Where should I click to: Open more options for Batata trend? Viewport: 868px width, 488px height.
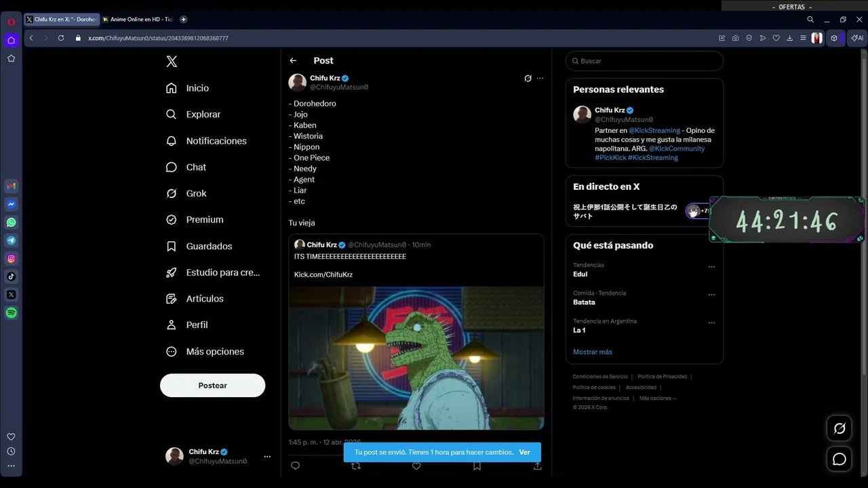tap(711, 295)
